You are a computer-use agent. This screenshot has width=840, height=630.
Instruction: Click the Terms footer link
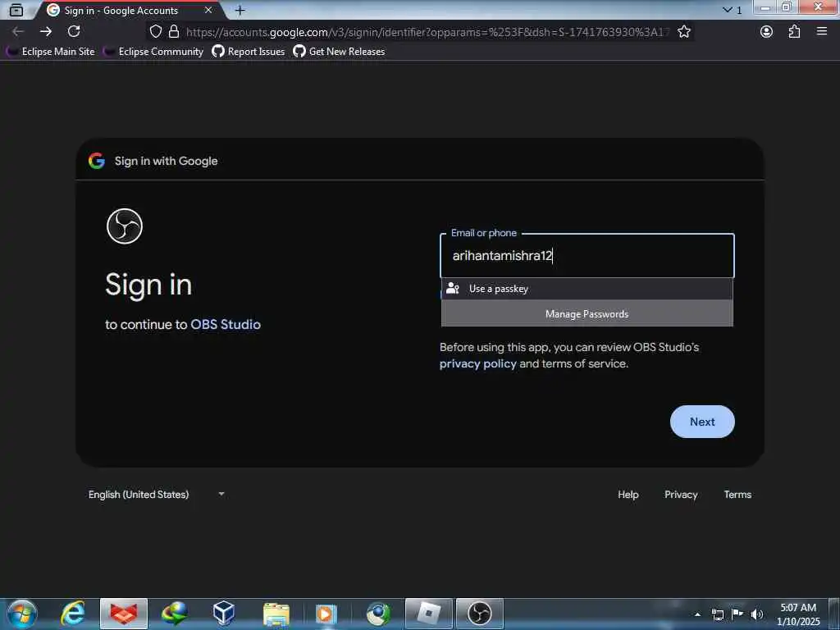click(x=737, y=495)
